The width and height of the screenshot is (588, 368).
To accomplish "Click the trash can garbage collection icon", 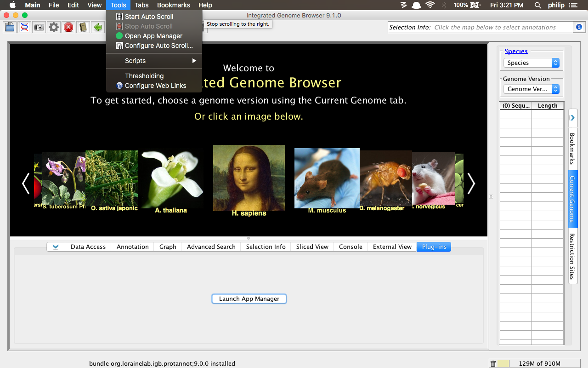I will pyautogui.click(x=493, y=363).
